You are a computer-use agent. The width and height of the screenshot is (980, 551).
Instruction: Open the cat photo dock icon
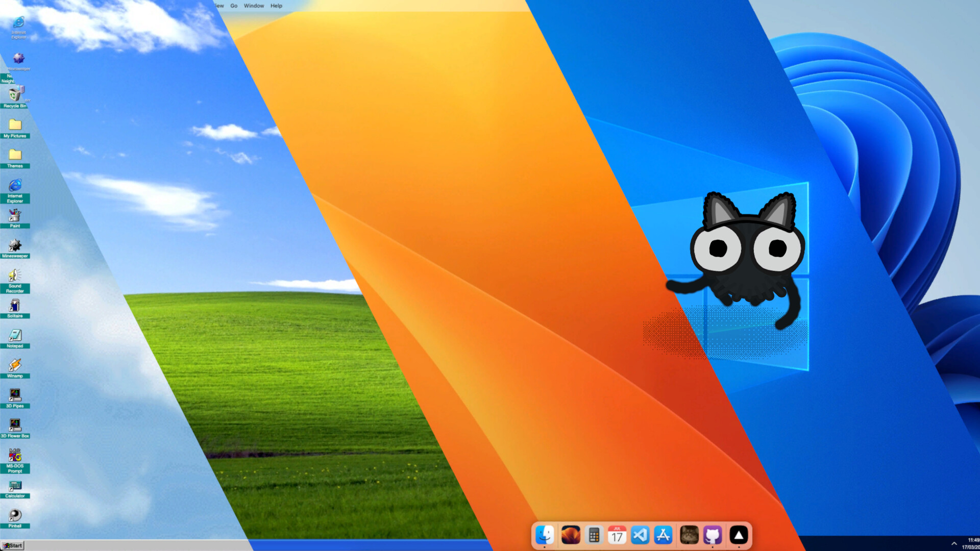[x=689, y=535]
